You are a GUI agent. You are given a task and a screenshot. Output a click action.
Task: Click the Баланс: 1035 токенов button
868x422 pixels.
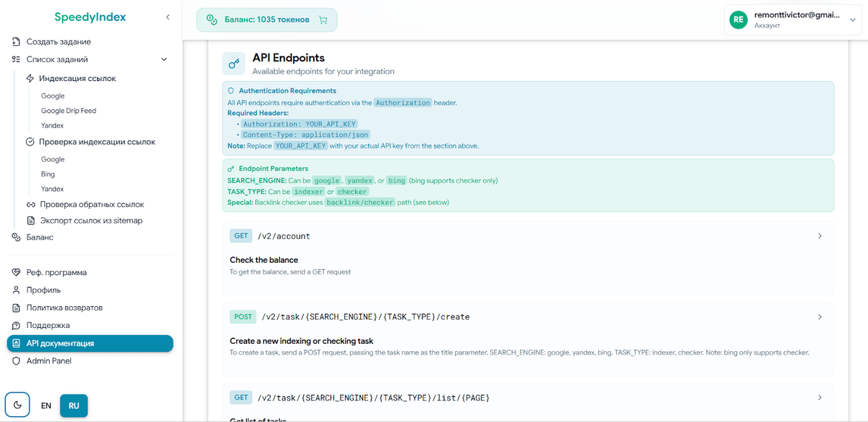[x=258, y=20]
